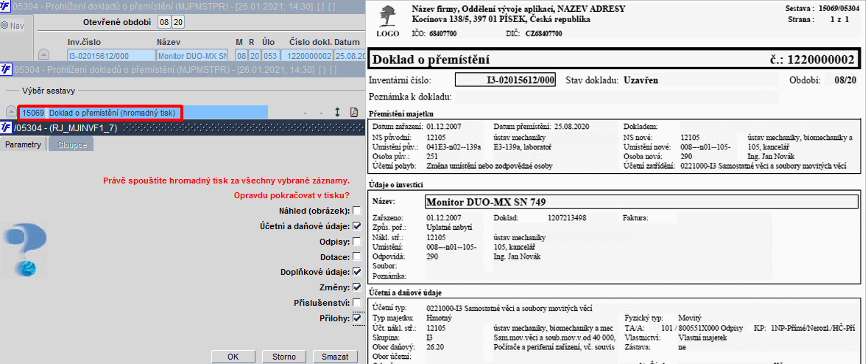This screenshot has width=868, height=364.
Task: Open the Sloupce tab
Action: (71, 144)
